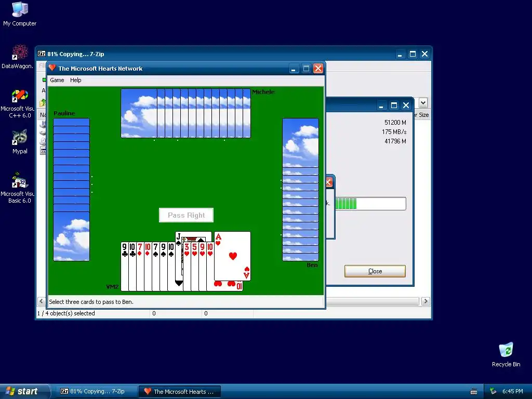Maximize the 7-Zip copying progress dialog

coord(394,105)
